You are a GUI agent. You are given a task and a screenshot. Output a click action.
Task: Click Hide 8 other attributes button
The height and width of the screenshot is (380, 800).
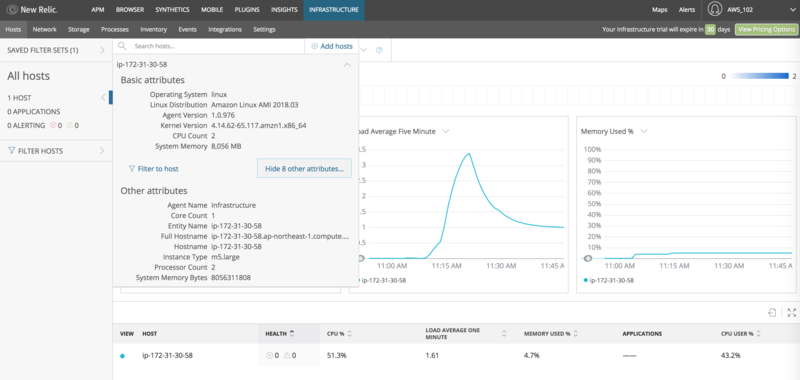[304, 168]
